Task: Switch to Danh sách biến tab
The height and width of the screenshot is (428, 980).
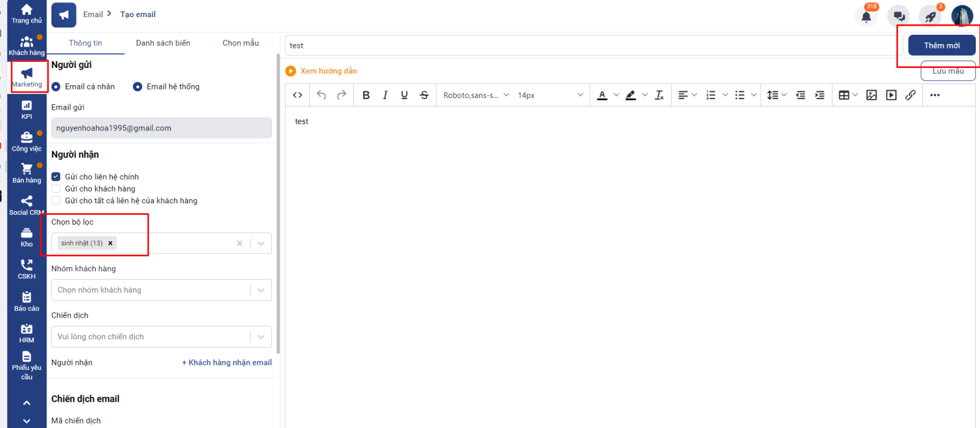Action: [163, 43]
